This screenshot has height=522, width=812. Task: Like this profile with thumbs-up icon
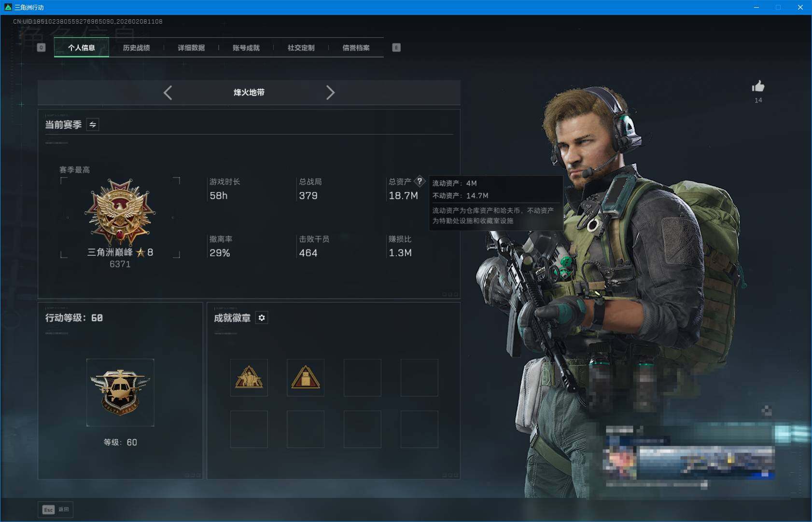(x=758, y=86)
